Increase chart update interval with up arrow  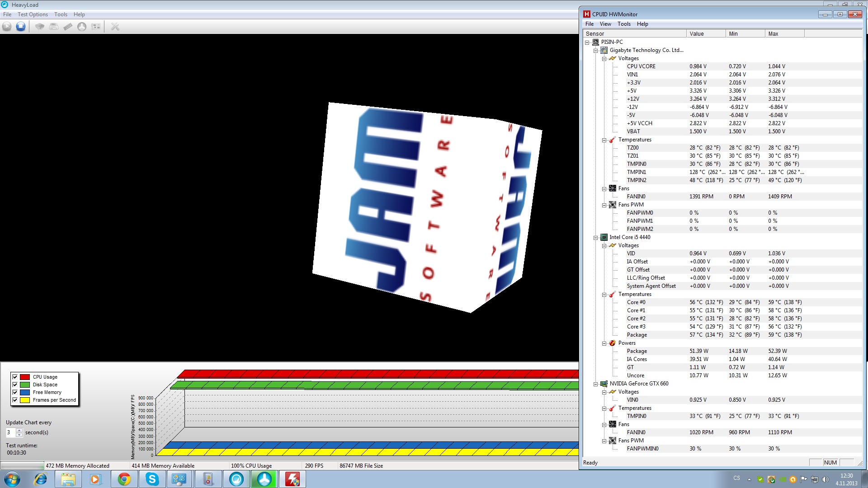coord(19,430)
